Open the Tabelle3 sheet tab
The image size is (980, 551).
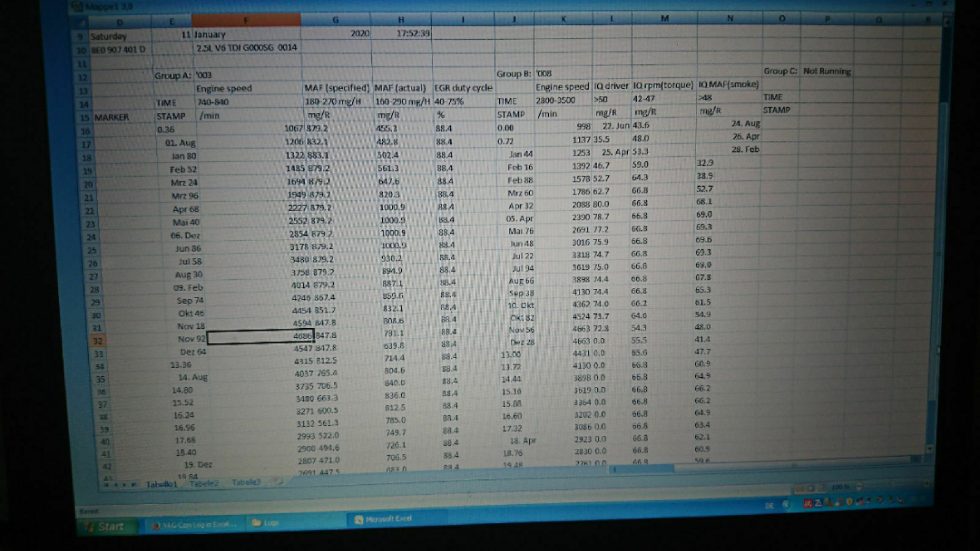[x=246, y=482]
